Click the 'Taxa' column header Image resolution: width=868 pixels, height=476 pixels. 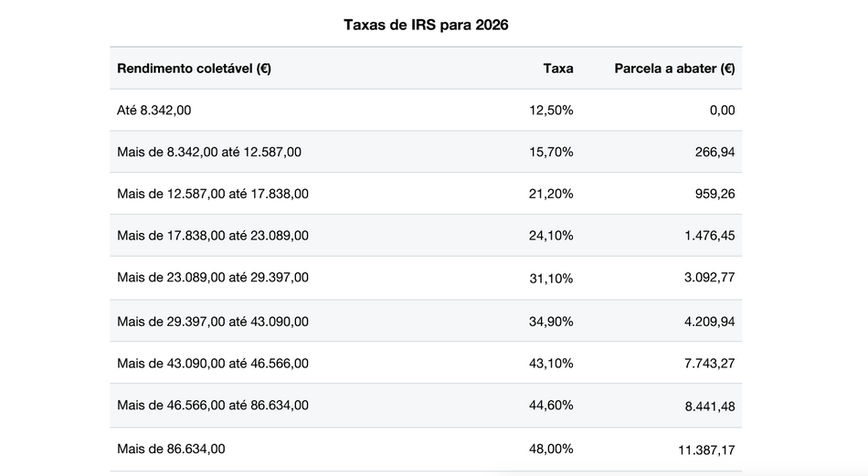click(x=558, y=69)
